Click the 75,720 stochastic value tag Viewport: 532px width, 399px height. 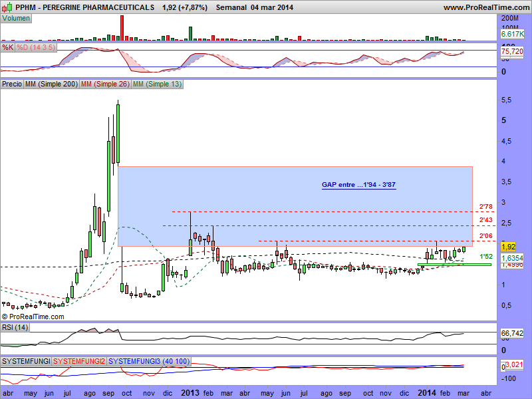coord(512,51)
